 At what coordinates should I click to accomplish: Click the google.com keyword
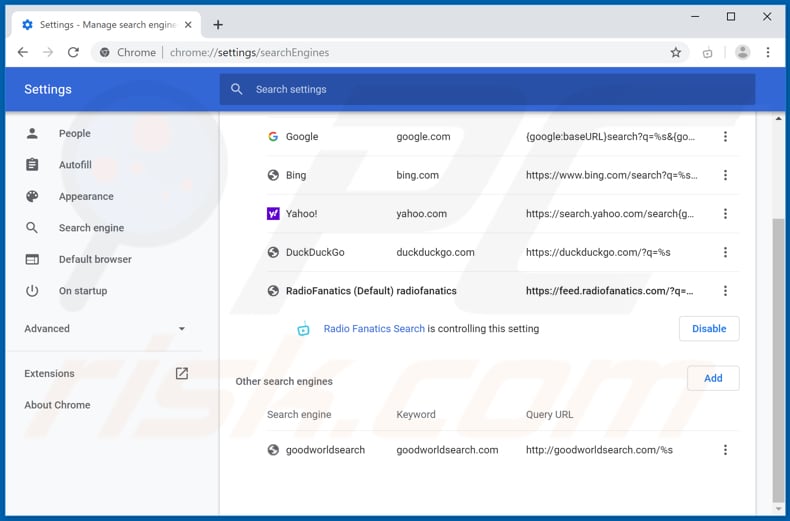click(423, 137)
